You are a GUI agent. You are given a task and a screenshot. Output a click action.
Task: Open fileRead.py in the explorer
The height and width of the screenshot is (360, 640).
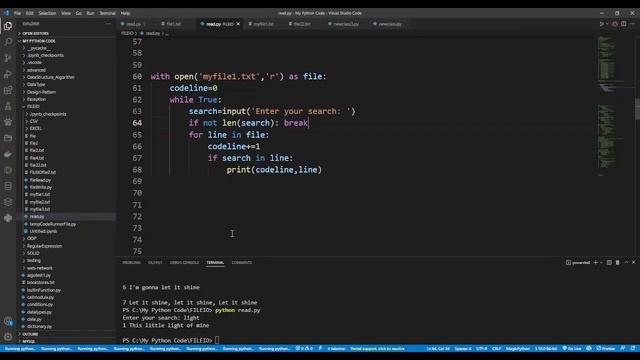click(x=66, y=180)
